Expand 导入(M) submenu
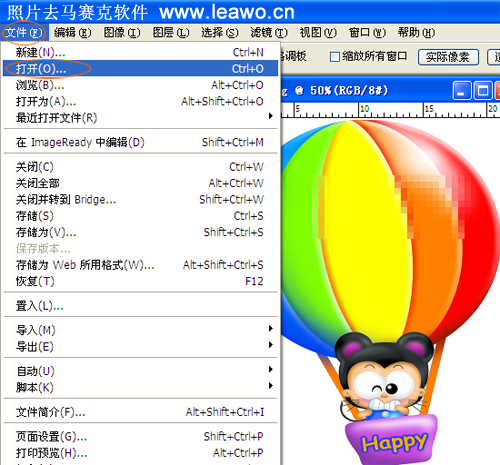Screen dimensions: 500x465 [140, 330]
